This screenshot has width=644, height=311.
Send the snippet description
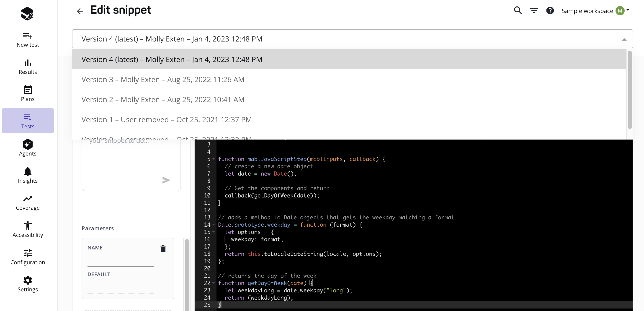(x=166, y=180)
